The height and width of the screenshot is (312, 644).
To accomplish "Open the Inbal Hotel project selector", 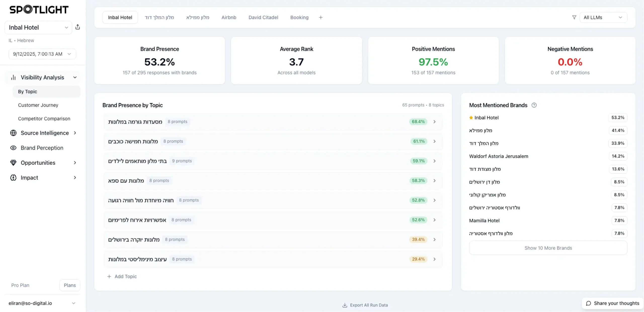I will tap(38, 27).
